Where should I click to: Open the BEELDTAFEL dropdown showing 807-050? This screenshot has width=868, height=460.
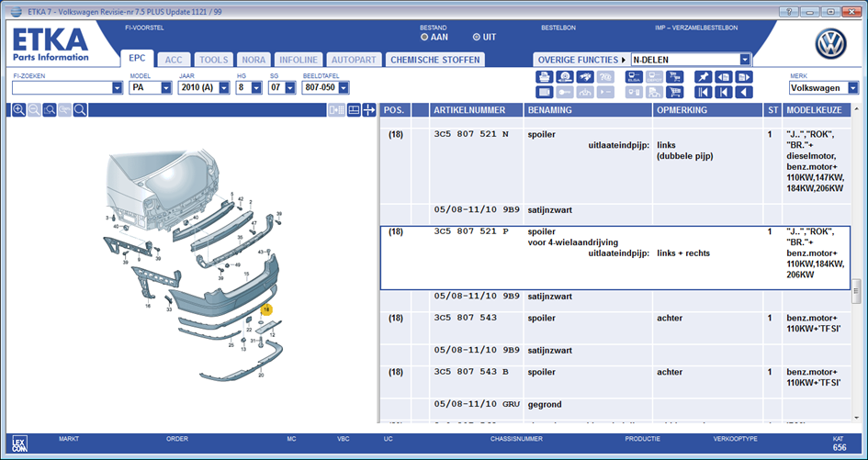coord(344,87)
